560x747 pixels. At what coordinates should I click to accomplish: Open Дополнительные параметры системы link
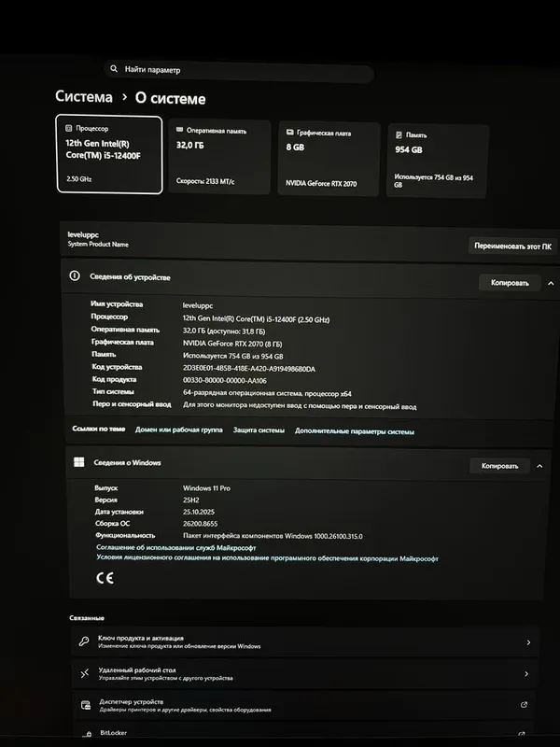(355, 431)
